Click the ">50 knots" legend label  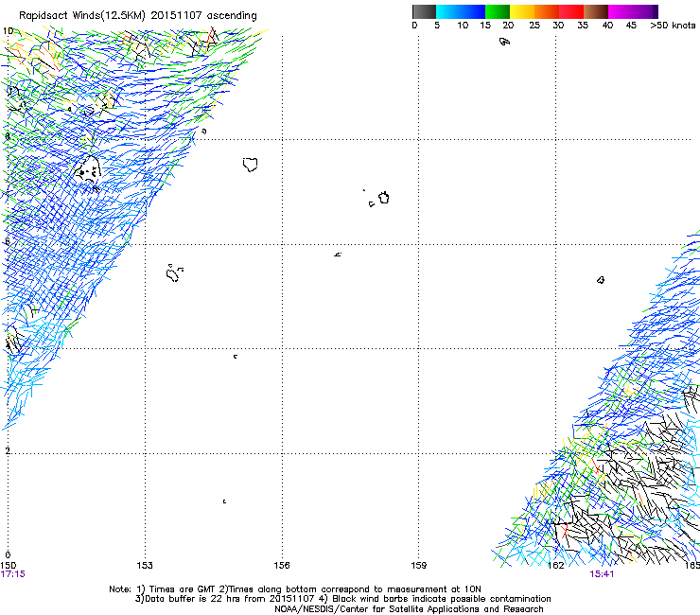click(673, 26)
